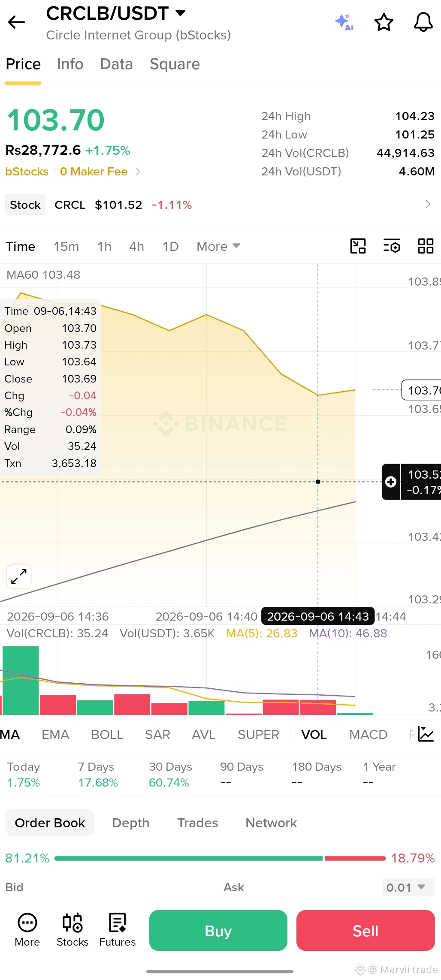441x980 pixels.
Task: Tap the back arrow icon
Action: tap(17, 22)
